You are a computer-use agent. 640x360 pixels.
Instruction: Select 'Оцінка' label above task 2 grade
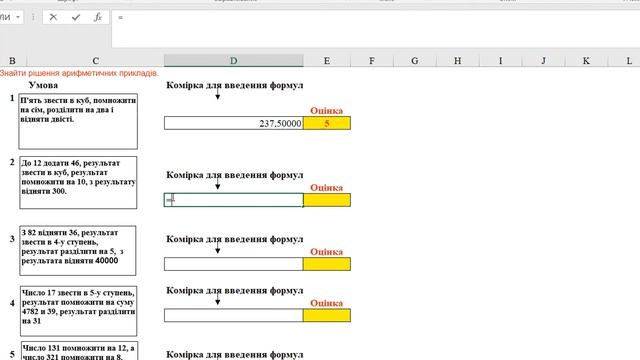pyautogui.click(x=327, y=188)
